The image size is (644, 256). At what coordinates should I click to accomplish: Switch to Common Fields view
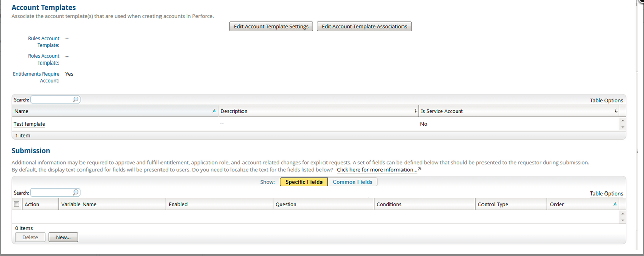352,182
